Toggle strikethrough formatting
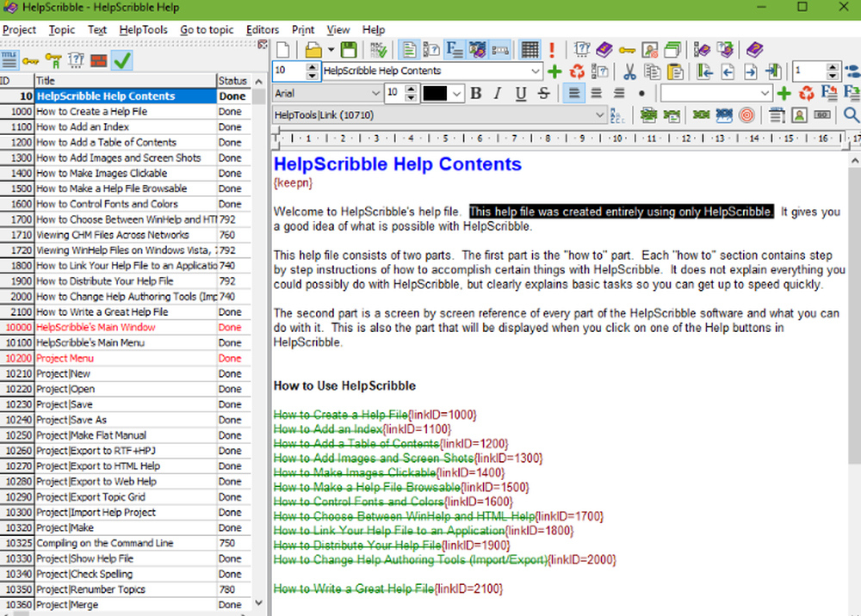 (543, 94)
